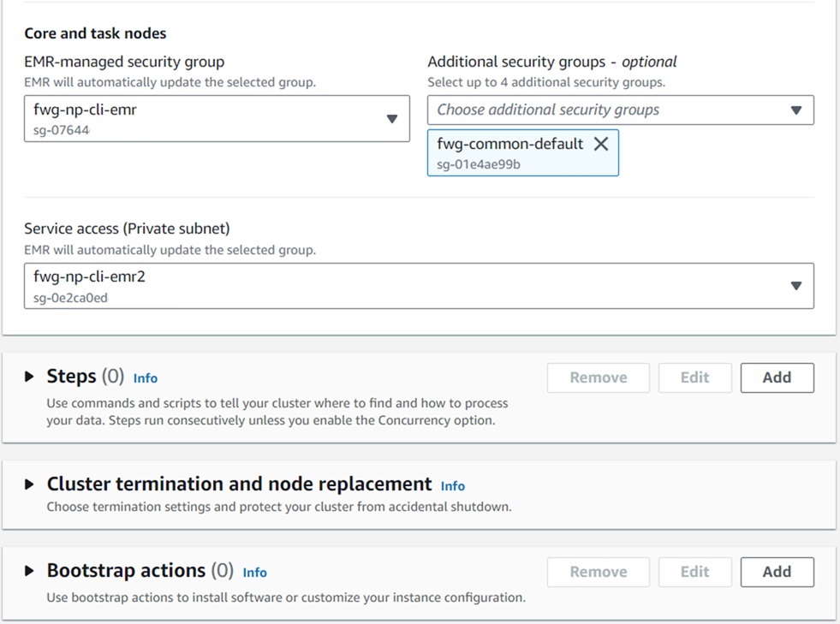
Task: Expand Cluster termination and node replacement section
Action: pyautogui.click(x=30, y=484)
